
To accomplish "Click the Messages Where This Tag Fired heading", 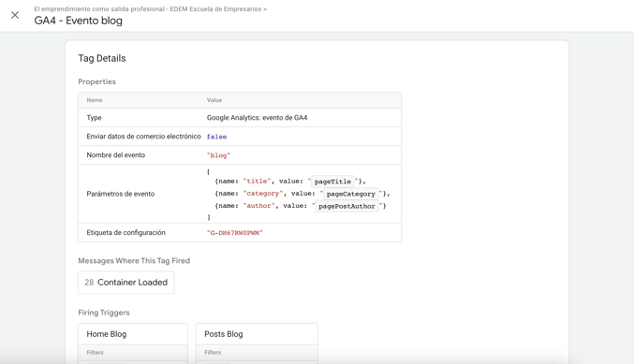I will 134,261.
